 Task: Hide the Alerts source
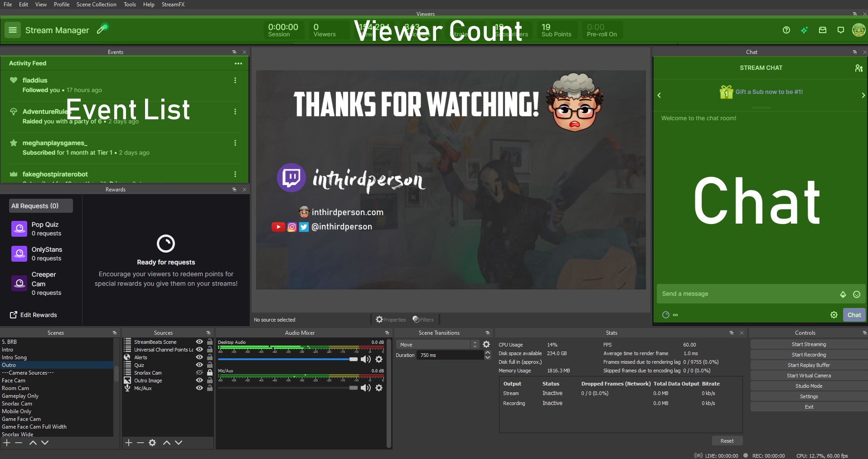point(199,357)
